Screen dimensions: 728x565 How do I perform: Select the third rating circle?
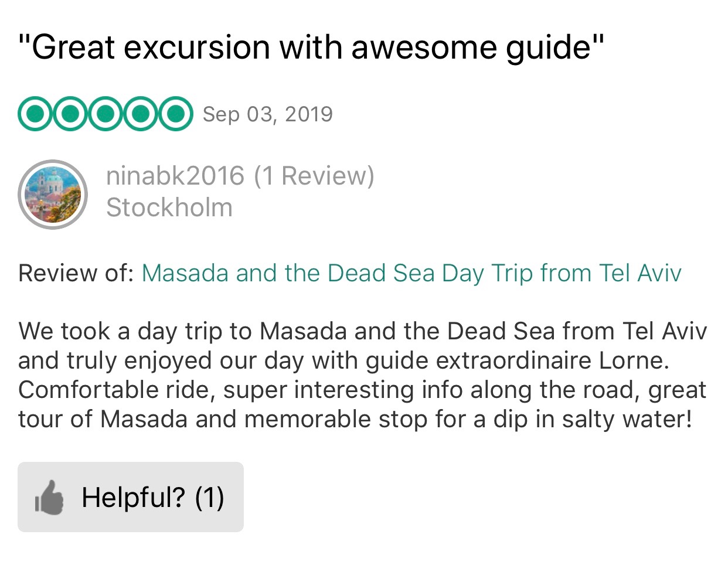[x=106, y=114]
